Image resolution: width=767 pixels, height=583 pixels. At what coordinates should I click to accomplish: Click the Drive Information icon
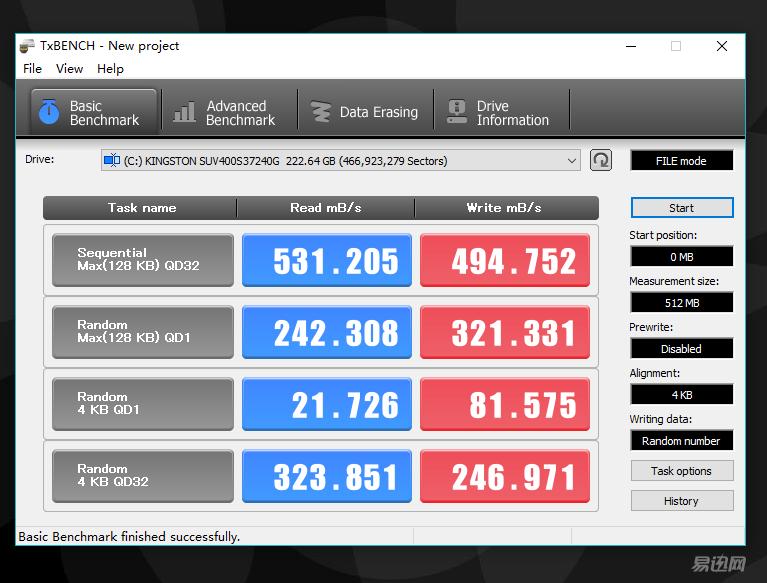(x=457, y=112)
